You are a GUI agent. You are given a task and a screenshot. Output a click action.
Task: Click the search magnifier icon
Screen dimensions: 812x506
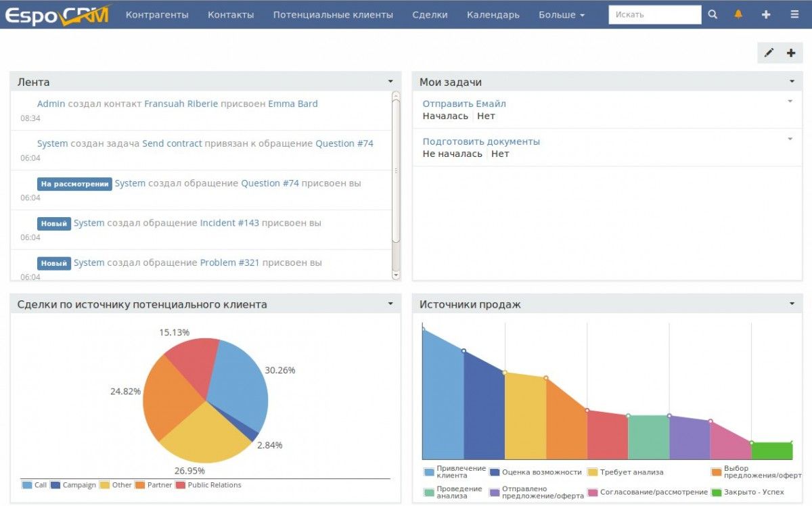pos(713,14)
